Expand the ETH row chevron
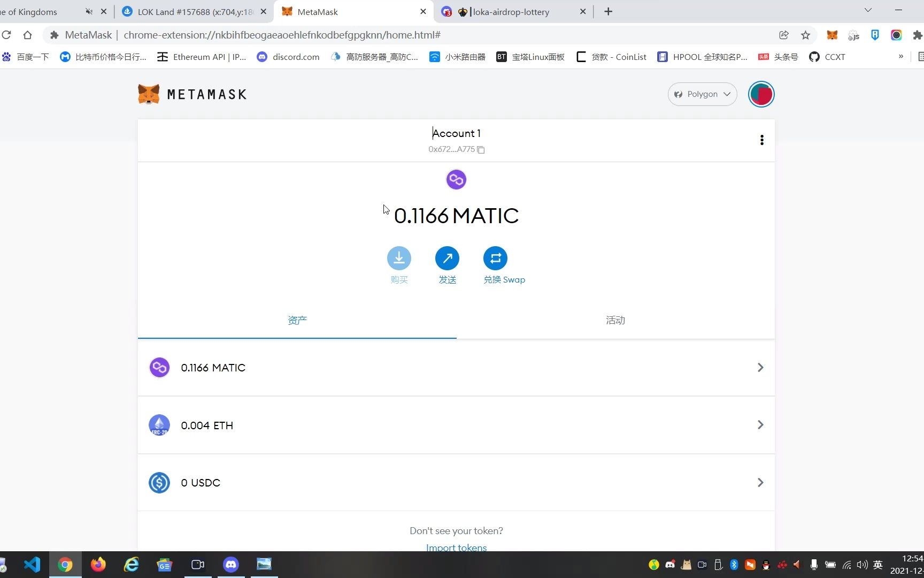This screenshot has height=578, width=924. coord(760,425)
